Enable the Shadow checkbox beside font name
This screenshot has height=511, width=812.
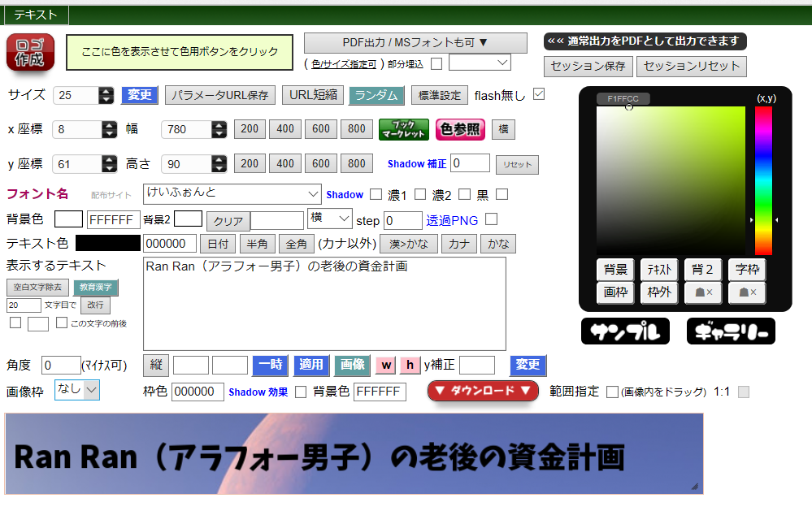click(376, 194)
